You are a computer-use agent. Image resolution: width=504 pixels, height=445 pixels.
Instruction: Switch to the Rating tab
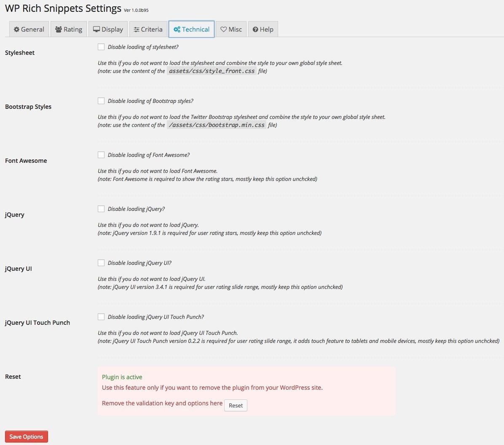(x=68, y=29)
